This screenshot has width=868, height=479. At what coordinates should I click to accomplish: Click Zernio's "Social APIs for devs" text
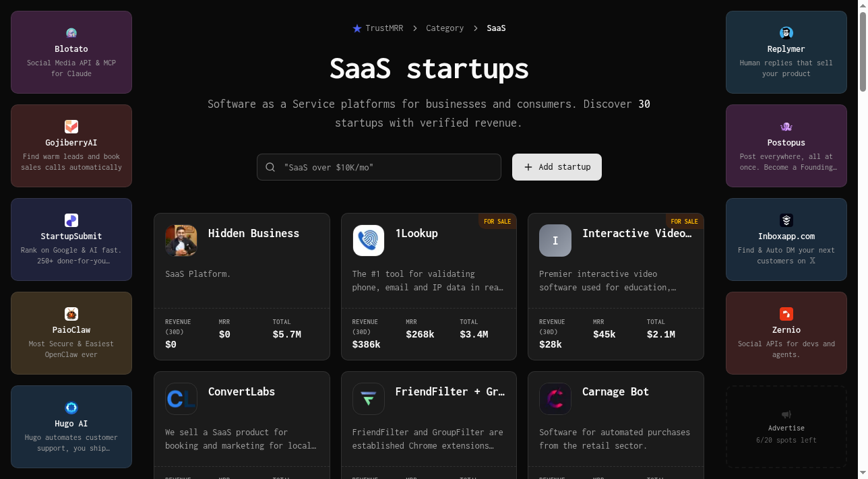[786, 349]
